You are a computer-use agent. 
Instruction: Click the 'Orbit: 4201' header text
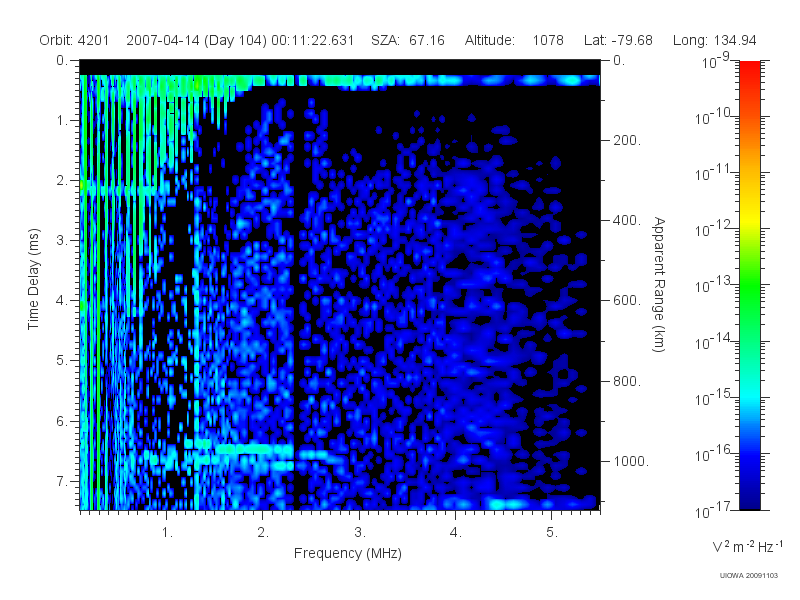coord(74,40)
